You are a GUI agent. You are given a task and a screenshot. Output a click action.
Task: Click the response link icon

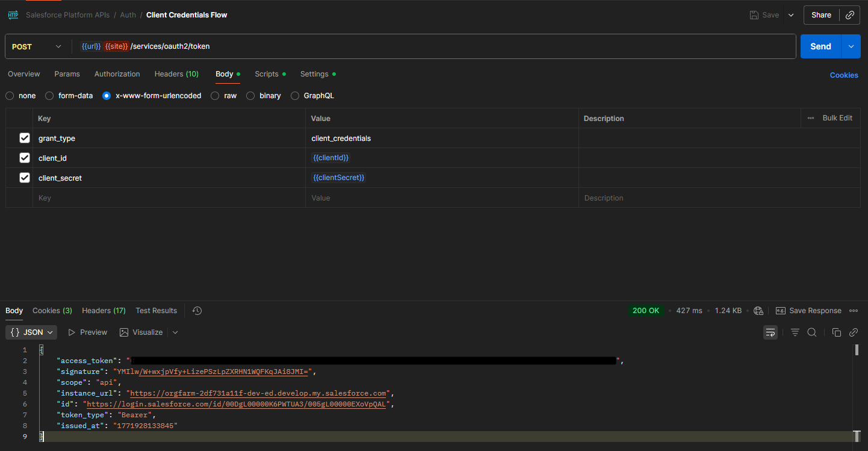click(x=853, y=332)
